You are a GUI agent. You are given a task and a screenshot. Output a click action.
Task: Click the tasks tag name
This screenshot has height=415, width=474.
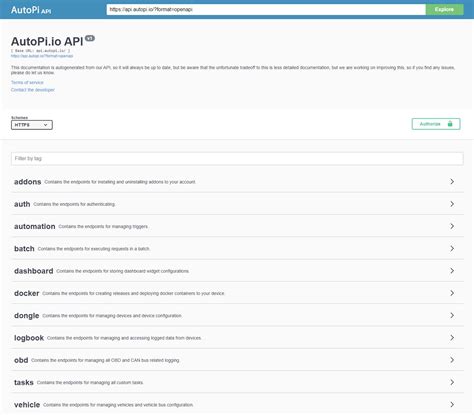click(24, 383)
